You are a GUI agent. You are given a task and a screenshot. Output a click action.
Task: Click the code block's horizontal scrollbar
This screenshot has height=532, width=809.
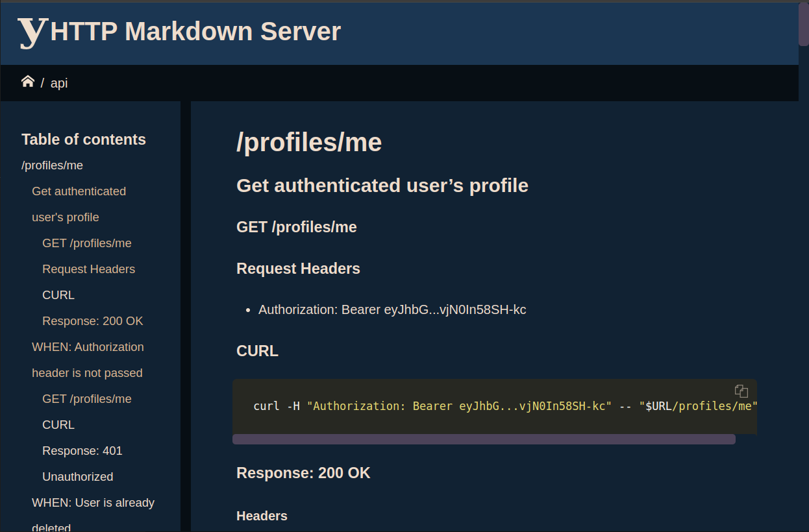[x=484, y=439]
